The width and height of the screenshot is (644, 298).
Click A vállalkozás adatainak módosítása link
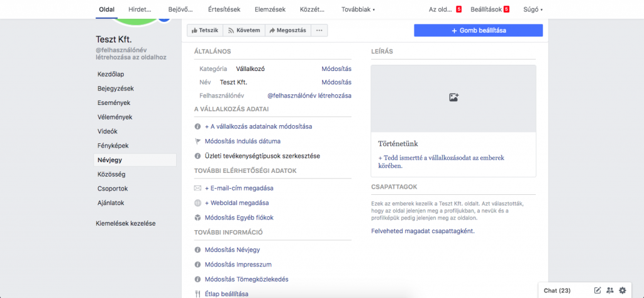(258, 127)
